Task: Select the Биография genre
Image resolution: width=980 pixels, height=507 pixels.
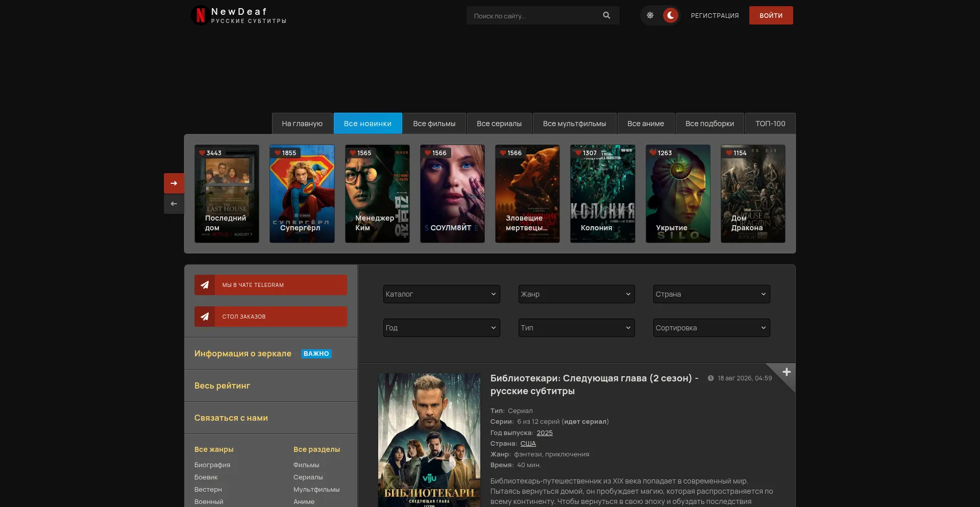Action: click(212, 465)
